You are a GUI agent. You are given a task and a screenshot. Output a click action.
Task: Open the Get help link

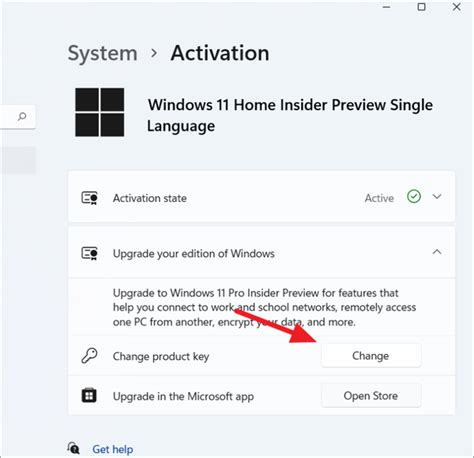113,449
